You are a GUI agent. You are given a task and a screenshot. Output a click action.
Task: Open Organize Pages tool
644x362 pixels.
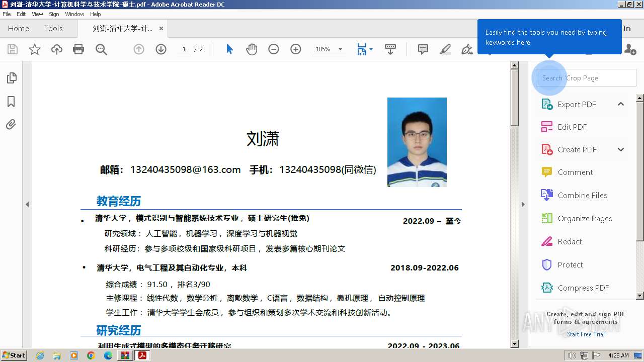click(x=577, y=218)
